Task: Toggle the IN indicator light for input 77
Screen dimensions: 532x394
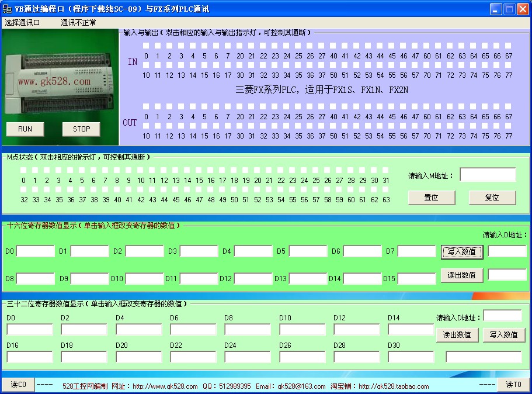Action: pos(508,65)
